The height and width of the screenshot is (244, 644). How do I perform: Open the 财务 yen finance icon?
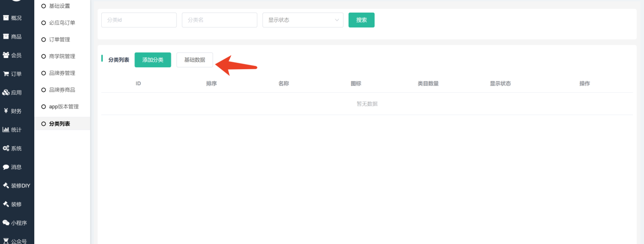click(6, 111)
